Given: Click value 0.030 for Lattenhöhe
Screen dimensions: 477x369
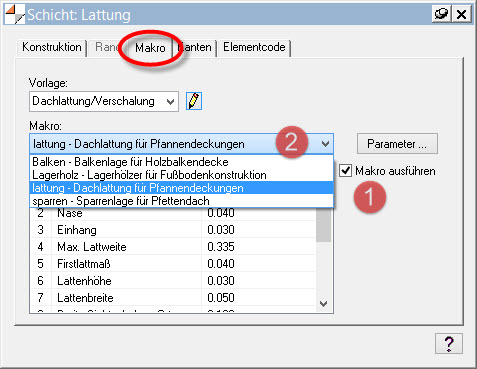Looking at the screenshot, I should click(221, 281).
